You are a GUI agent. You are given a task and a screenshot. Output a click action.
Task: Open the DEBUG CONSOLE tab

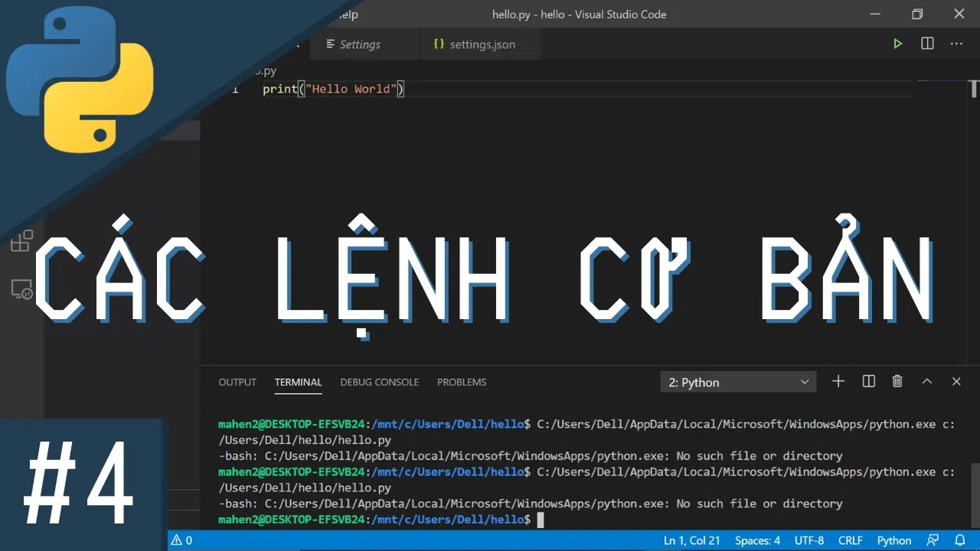[380, 382]
